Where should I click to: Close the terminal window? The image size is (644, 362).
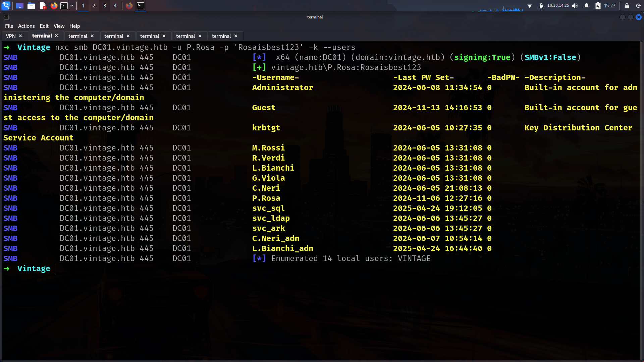pos(639,17)
